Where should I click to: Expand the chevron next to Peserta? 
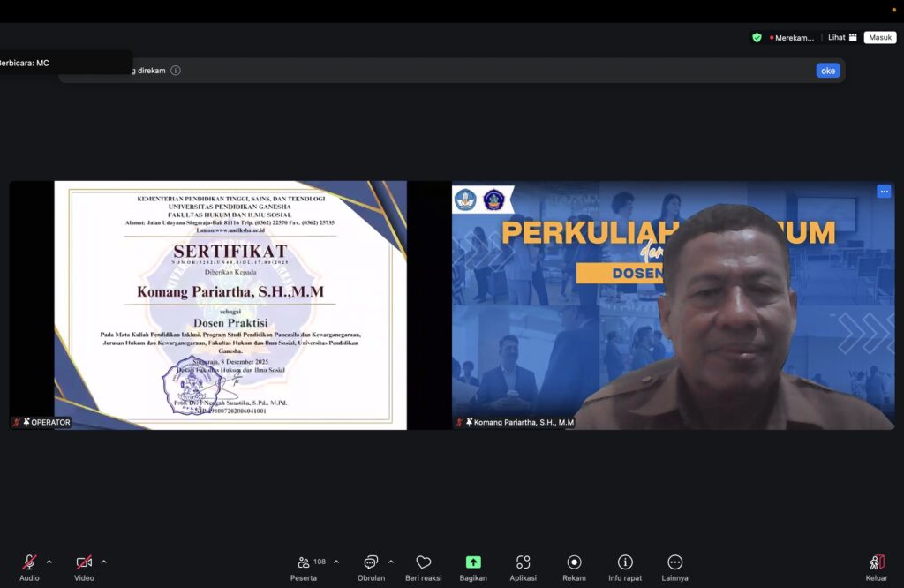click(336, 562)
